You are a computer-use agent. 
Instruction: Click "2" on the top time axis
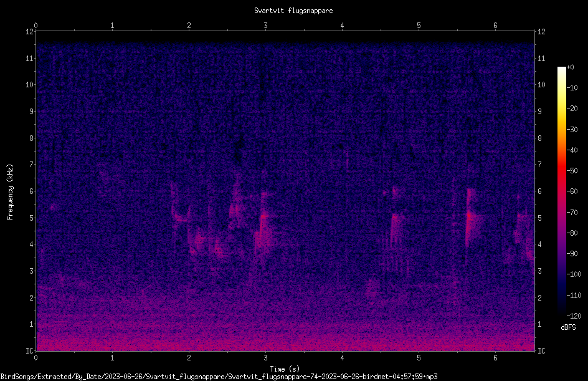pos(189,26)
